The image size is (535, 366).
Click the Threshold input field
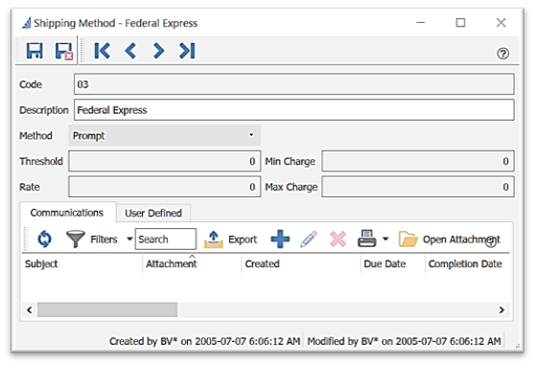[164, 161]
